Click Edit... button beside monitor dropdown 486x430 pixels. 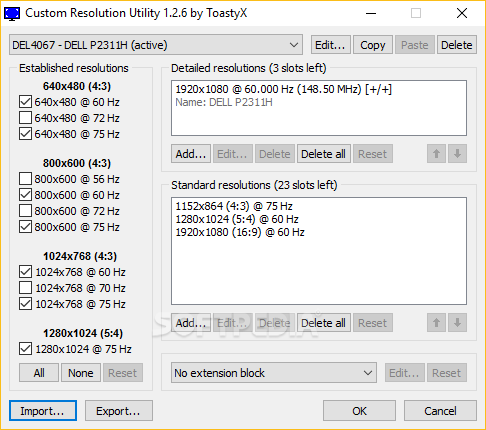pyautogui.click(x=331, y=45)
